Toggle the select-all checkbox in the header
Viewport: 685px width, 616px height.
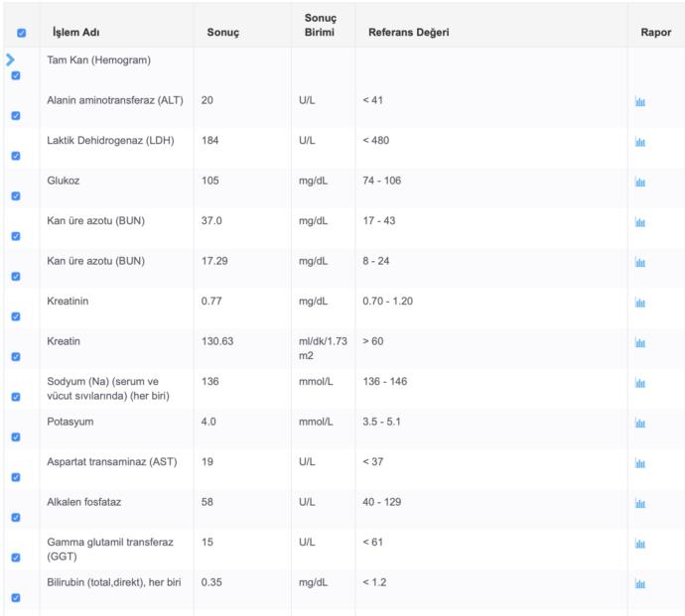[22, 33]
